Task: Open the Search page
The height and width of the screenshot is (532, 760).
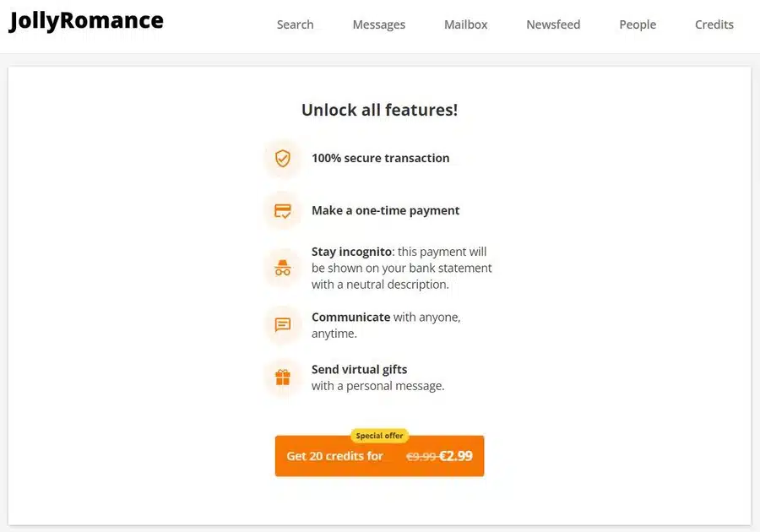Action: coord(296,24)
